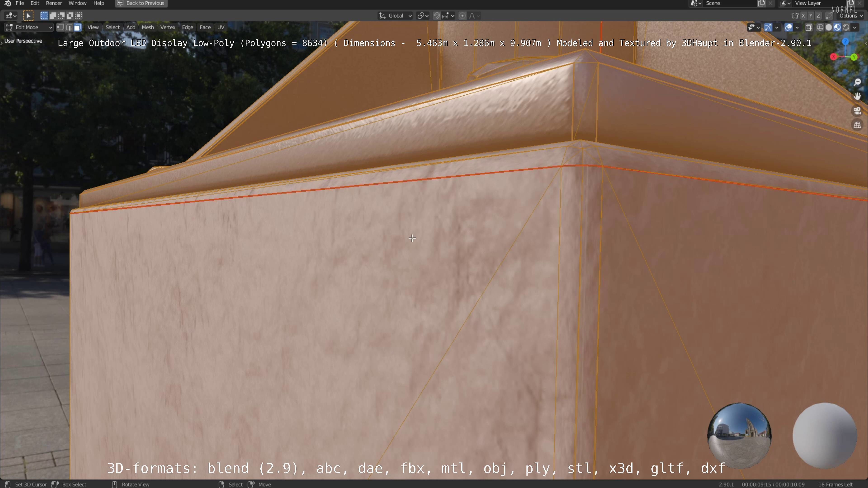Open the viewport Select menu
The height and width of the screenshot is (488, 868).
113,28
